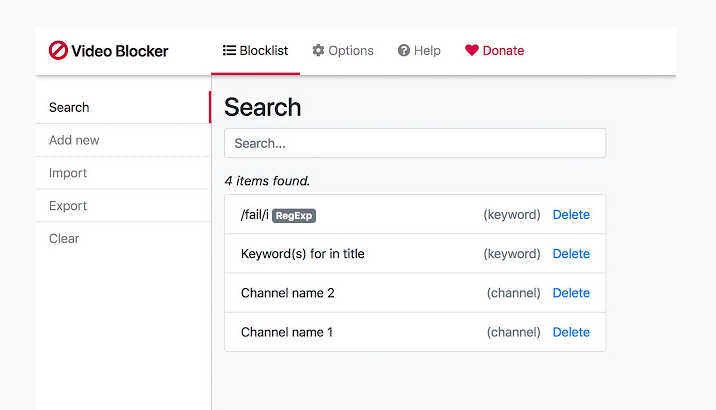This screenshot has width=716, height=410.
Task: Click the heart icon beside Donate
Action: (472, 51)
